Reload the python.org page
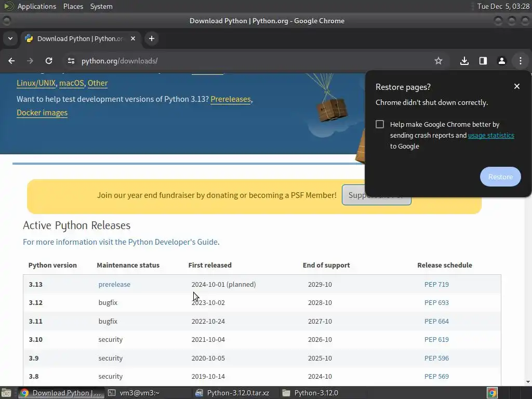Image resolution: width=532 pixels, height=399 pixels. [x=49, y=61]
